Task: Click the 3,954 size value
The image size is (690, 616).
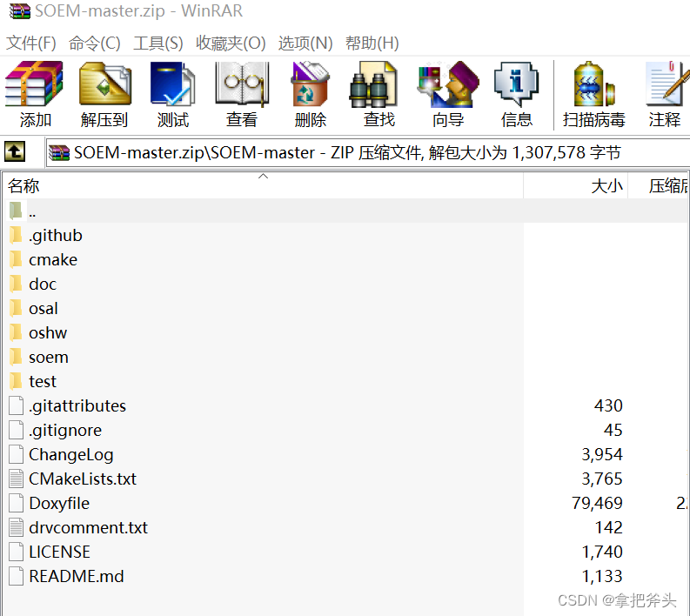Action: (602, 454)
